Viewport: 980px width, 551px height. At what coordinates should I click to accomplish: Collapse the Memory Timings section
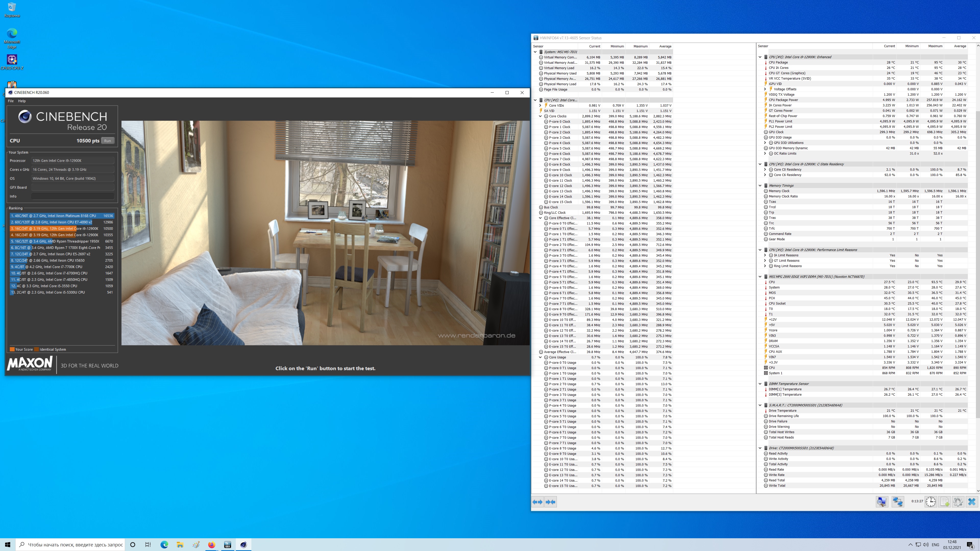click(760, 185)
